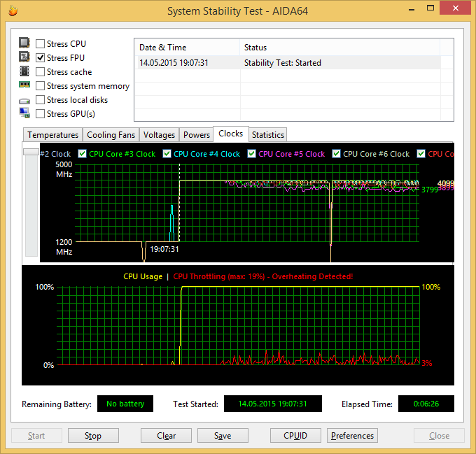Enable the Stress local disks checkbox
The width and height of the screenshot is (476, 454).
click(40, 99)
